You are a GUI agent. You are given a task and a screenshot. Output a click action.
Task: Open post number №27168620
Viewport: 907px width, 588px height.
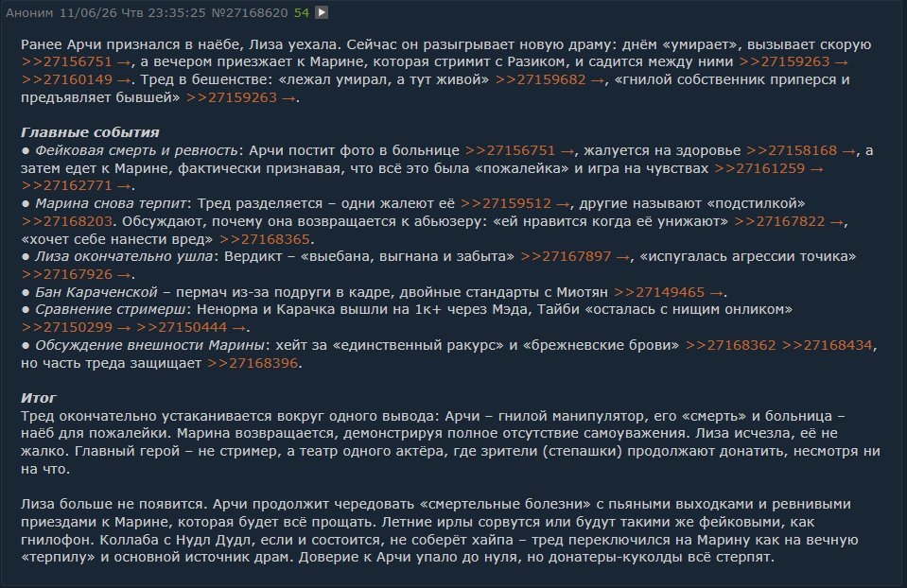tap(250, 12)
